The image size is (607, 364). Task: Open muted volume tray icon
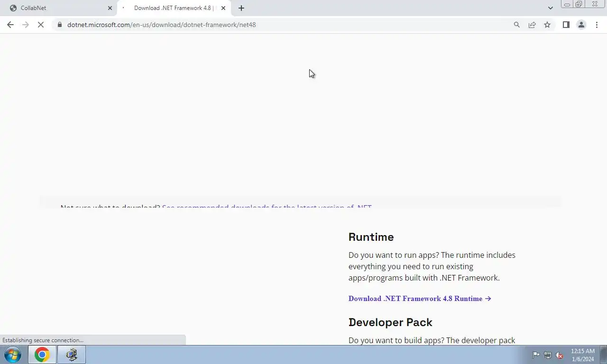tap(559, 355)
